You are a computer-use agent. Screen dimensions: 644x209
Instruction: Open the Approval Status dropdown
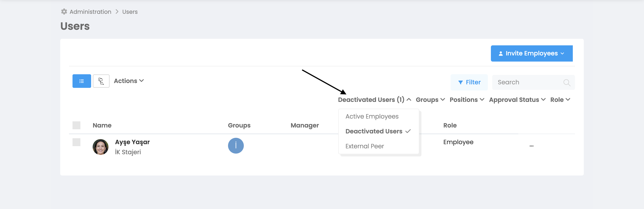(517, 100)
